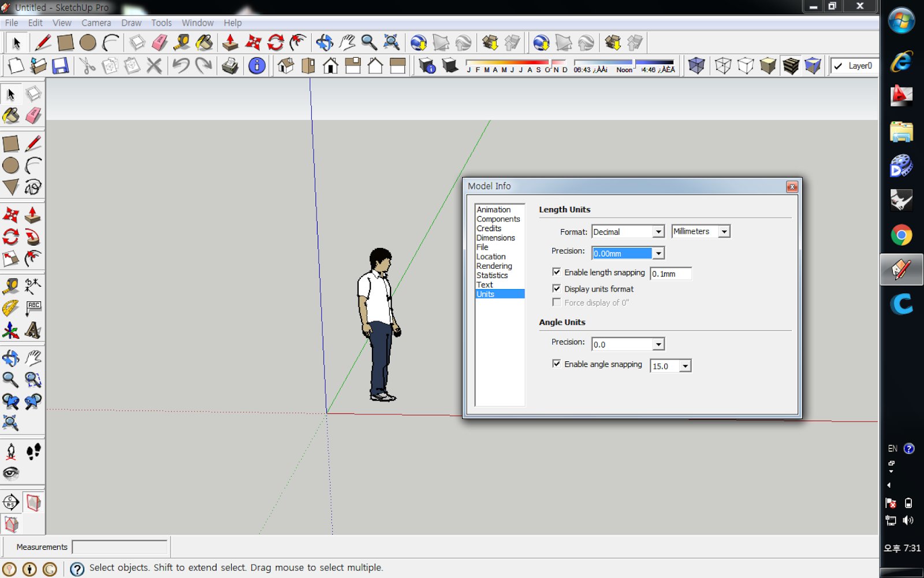Select Rendering in the Model Info sidebar
The image size is (924, 578).
(x=494, y=266)
